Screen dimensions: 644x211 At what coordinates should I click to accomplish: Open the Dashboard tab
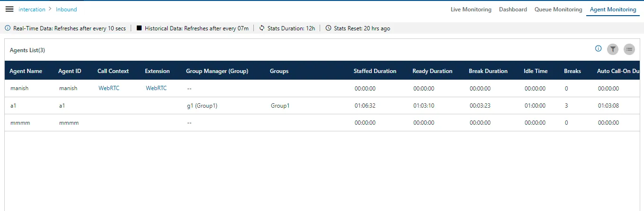tap(513, 9)
